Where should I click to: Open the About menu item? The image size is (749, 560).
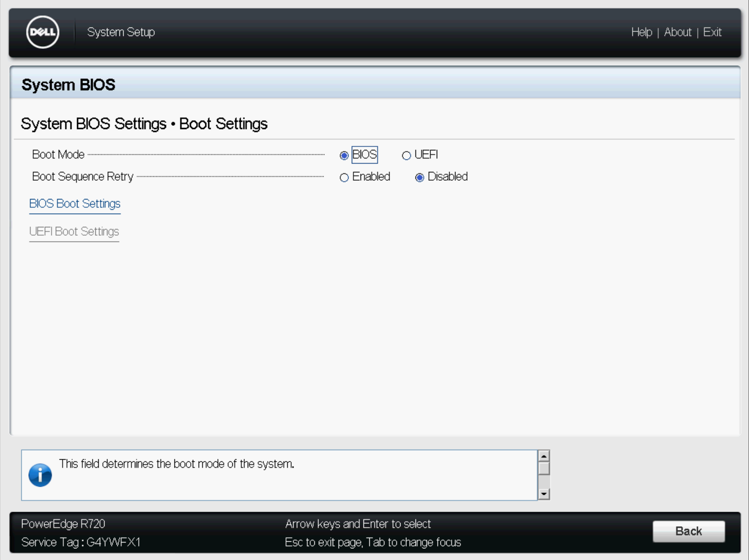[677, 32]
